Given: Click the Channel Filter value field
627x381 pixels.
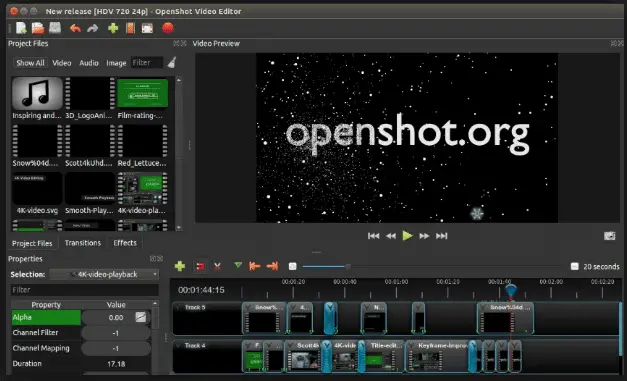Looking at the screenshot, I should 116,333.
